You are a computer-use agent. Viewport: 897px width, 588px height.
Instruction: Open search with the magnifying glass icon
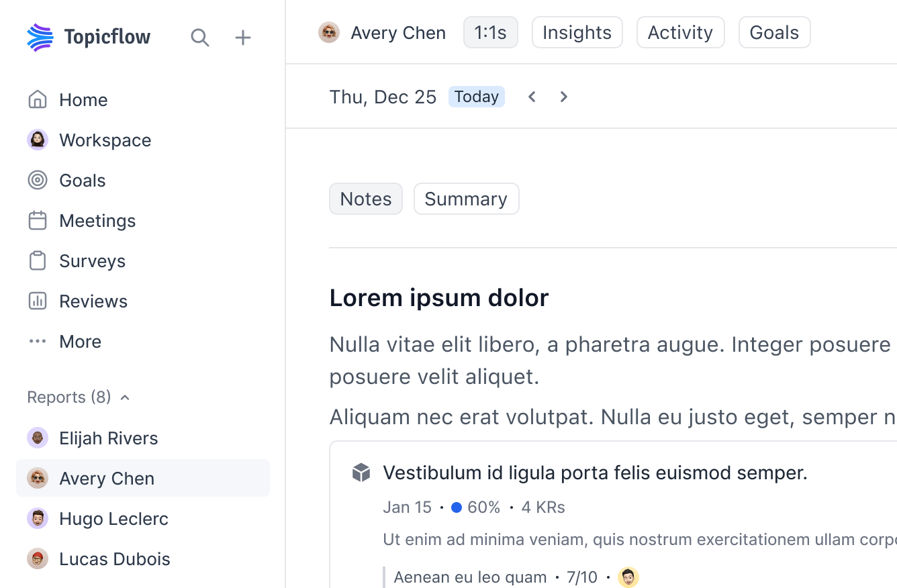tap(200, 38)
